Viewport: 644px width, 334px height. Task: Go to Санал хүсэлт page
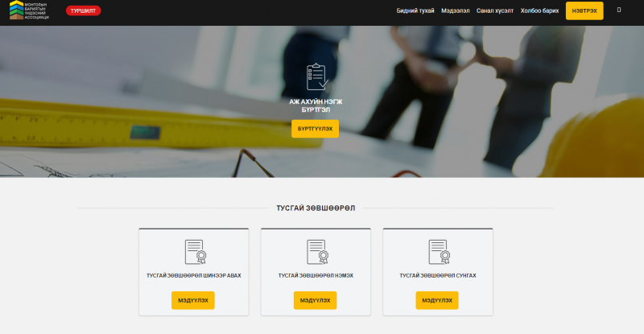coord(495,11)
